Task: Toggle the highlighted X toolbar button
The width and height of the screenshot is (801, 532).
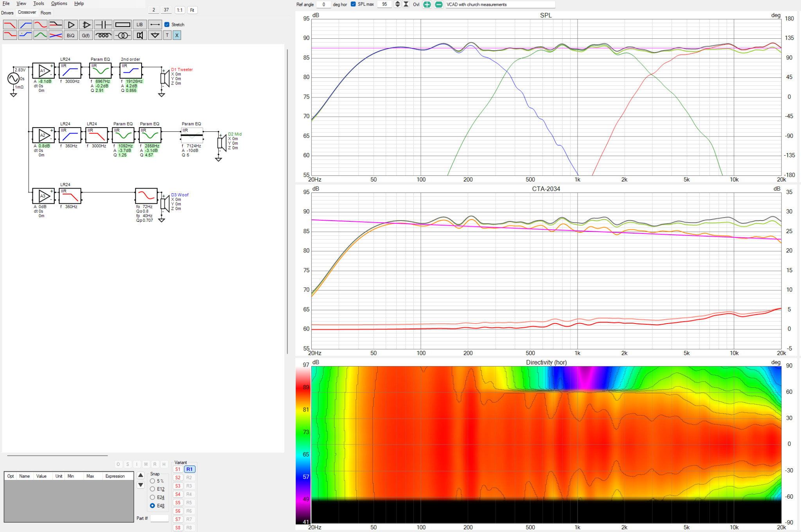Action: click(x=177, y=35)
